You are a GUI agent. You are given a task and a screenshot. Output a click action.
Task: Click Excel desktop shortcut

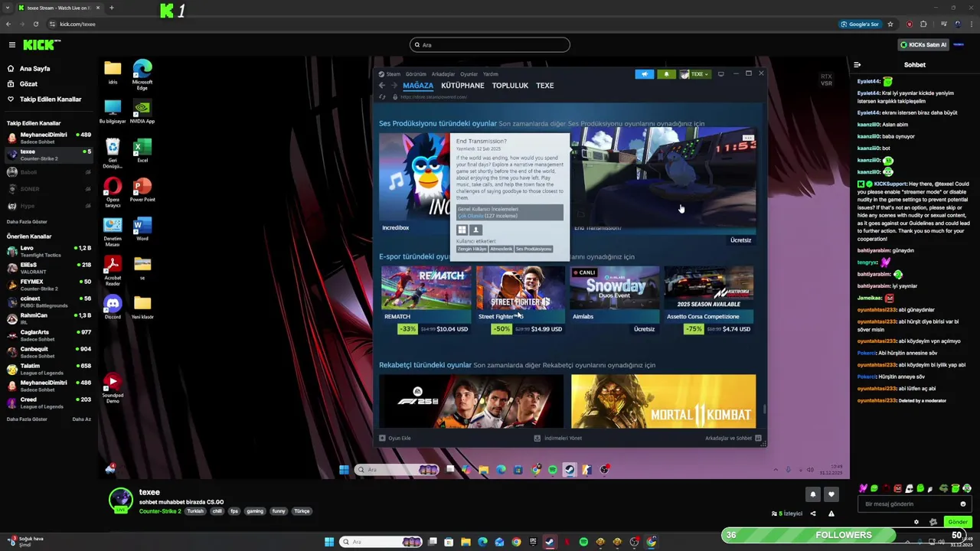click(x=142, y=151)
